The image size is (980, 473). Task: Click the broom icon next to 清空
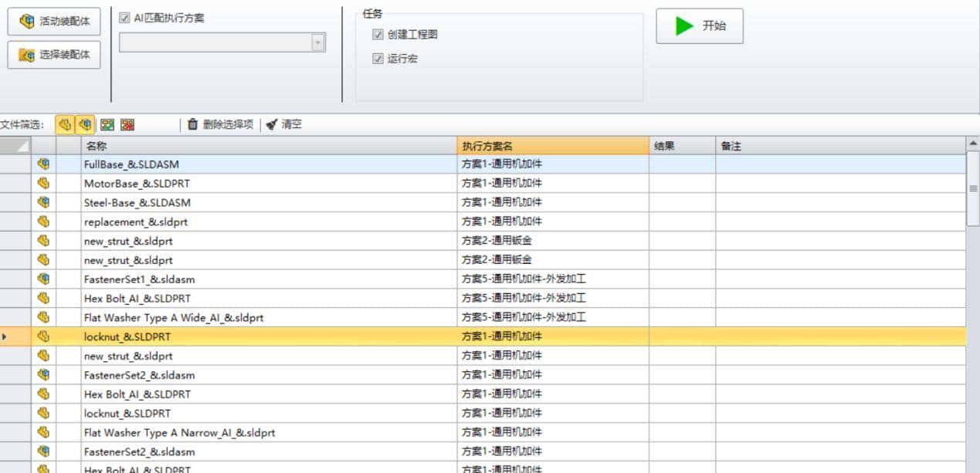pos(272,123)
